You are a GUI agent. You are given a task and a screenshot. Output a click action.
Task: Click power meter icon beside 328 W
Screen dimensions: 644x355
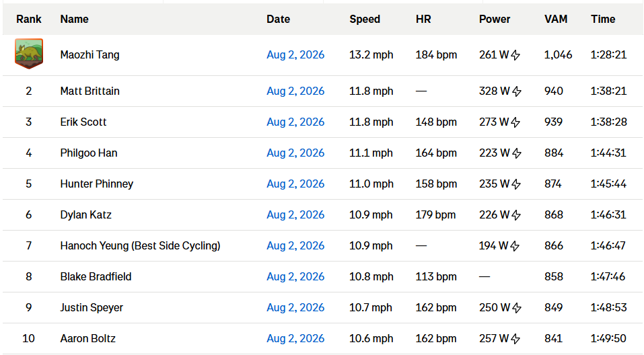pos(517,91)
